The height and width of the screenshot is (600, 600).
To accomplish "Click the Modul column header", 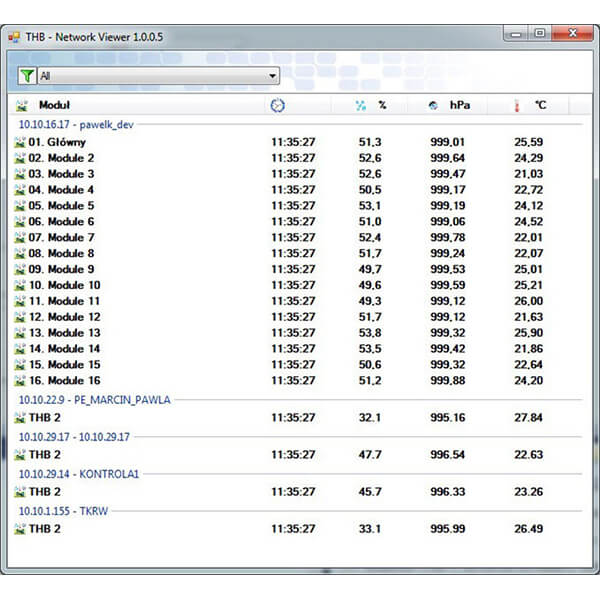I will coord(54,105).
